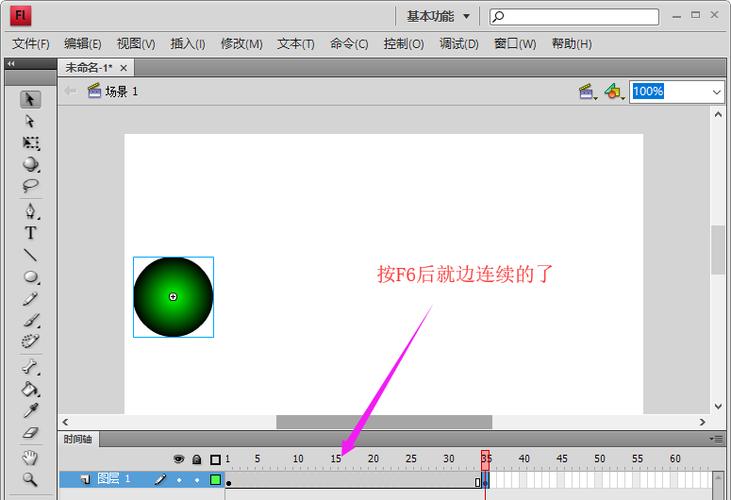Click the pencil edit indicator on 图层 1
The width and height of the screenshot is (731, 500).
160,479
